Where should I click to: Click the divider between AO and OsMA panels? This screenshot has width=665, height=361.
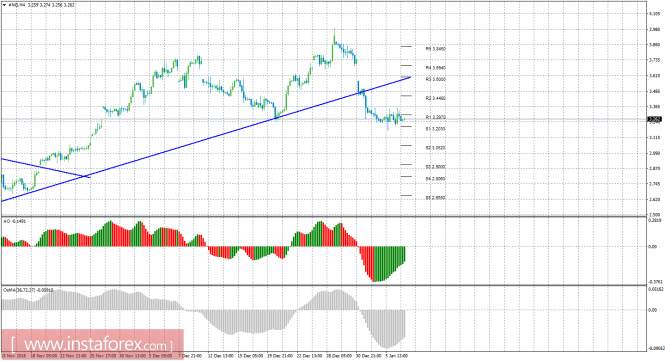coord(324,285)
